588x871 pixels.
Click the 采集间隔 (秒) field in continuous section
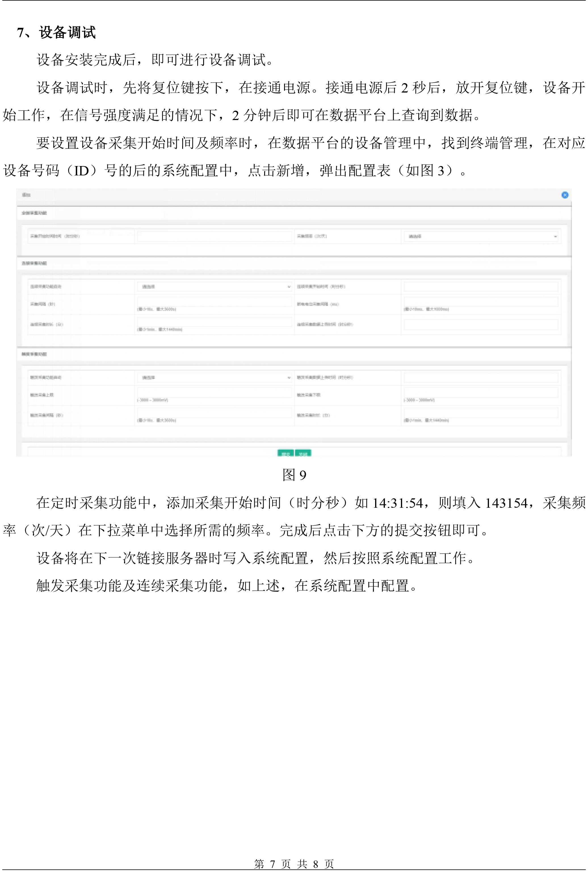coord(214,302)
